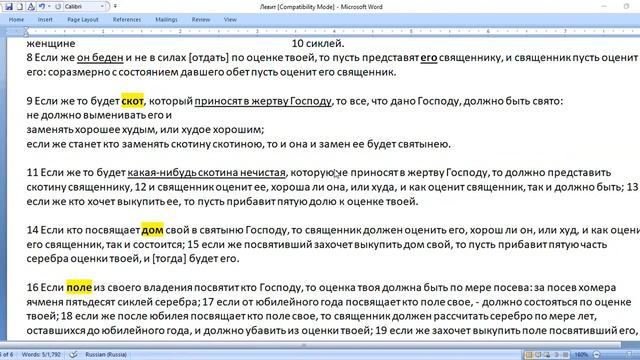This screenshot has width=640, height=360.
Task: Switch to Print Layout view icon
Action: tap(529, 355)
